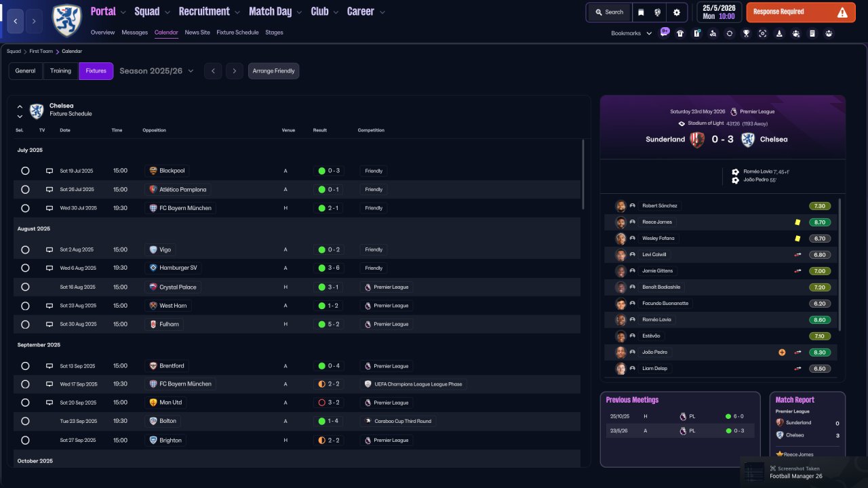Click Levi Colwill's substitution arrow icon
The width and height of the screenshot is (868, 488).
click(x=798, y=255)
